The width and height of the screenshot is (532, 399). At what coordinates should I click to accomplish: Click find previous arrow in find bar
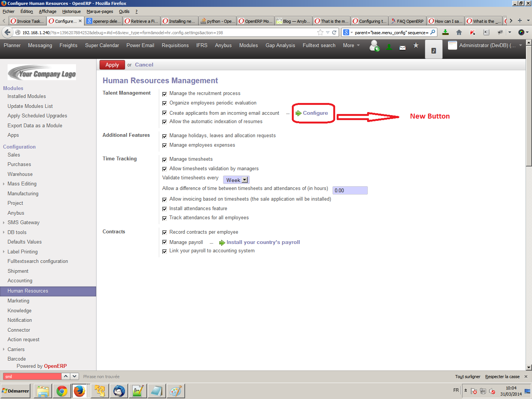pyautogui.click(x=66, y=376)
